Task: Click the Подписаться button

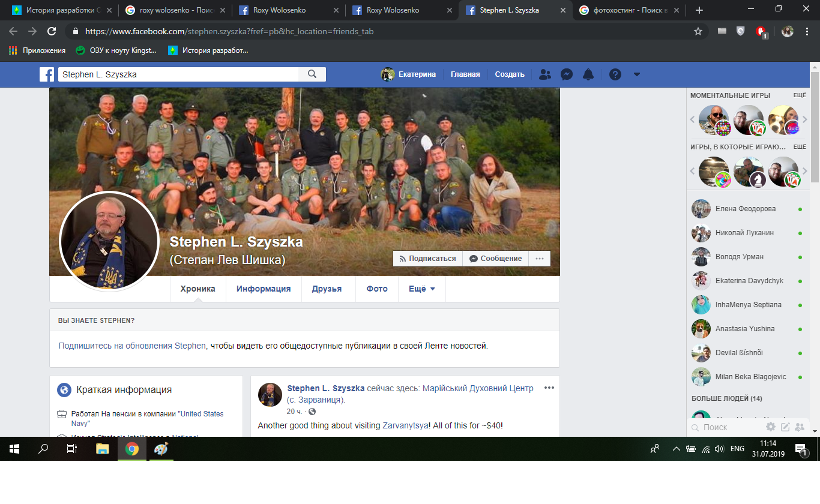Action: point(427,259)
